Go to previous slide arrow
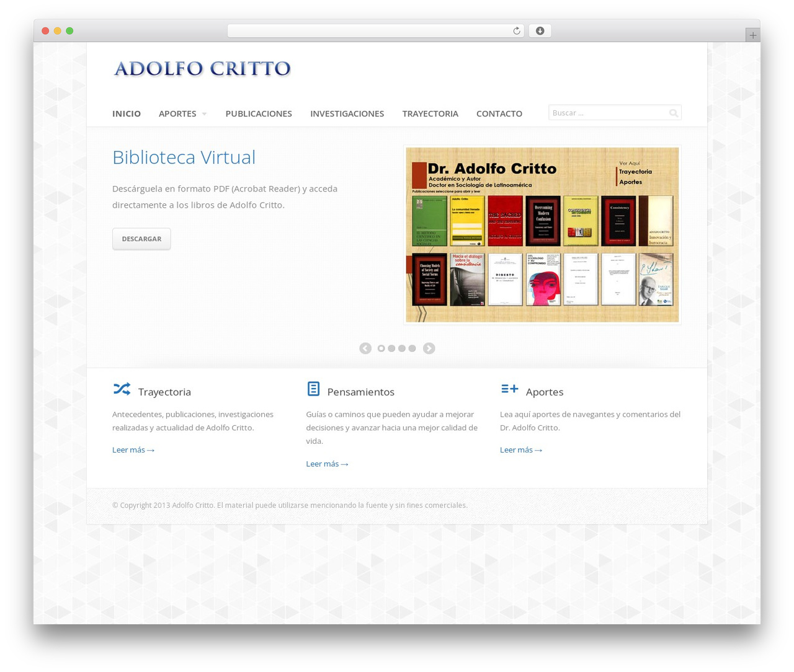Screen dimensions: 794x672 (x=365, y=348)
